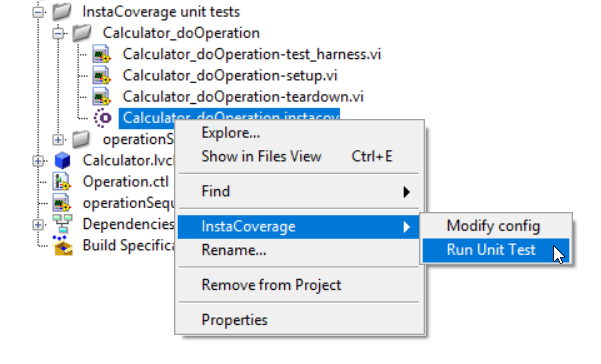Click the Calculator_doOperation folder icon
Screen dimensions: 601x364
(82, 33)
